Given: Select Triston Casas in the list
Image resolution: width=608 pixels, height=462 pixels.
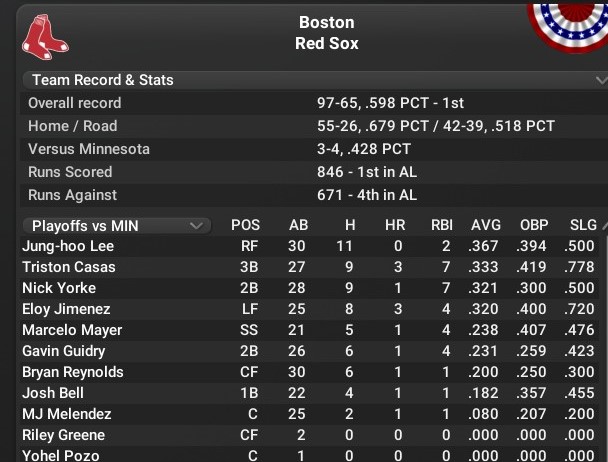Looking at the screenshot, I should 69,267.
